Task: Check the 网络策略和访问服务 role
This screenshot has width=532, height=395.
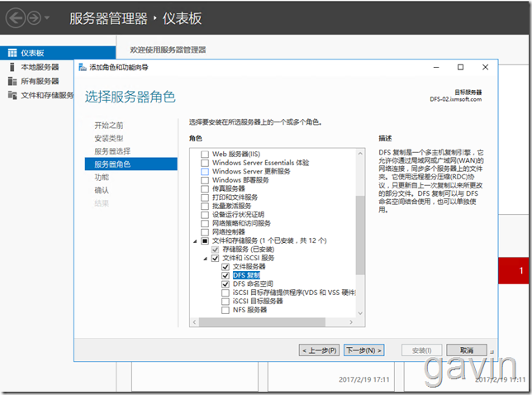Action: point(205,223)
